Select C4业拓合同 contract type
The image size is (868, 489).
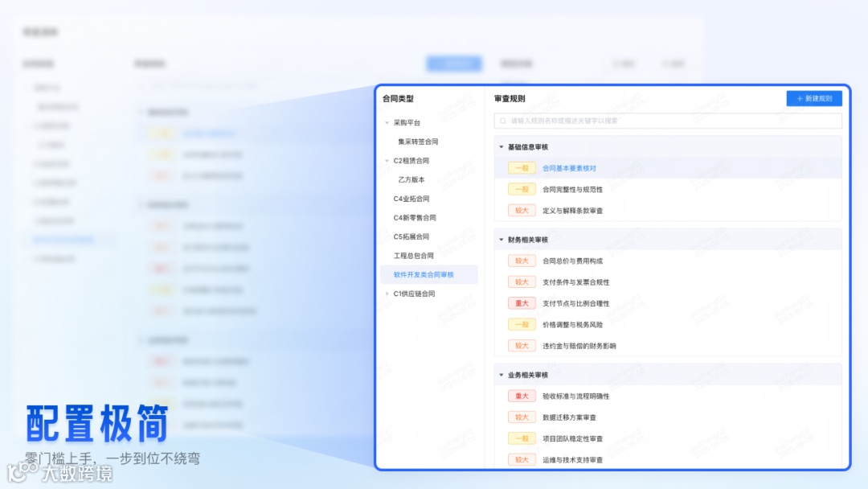coord(411,199)
